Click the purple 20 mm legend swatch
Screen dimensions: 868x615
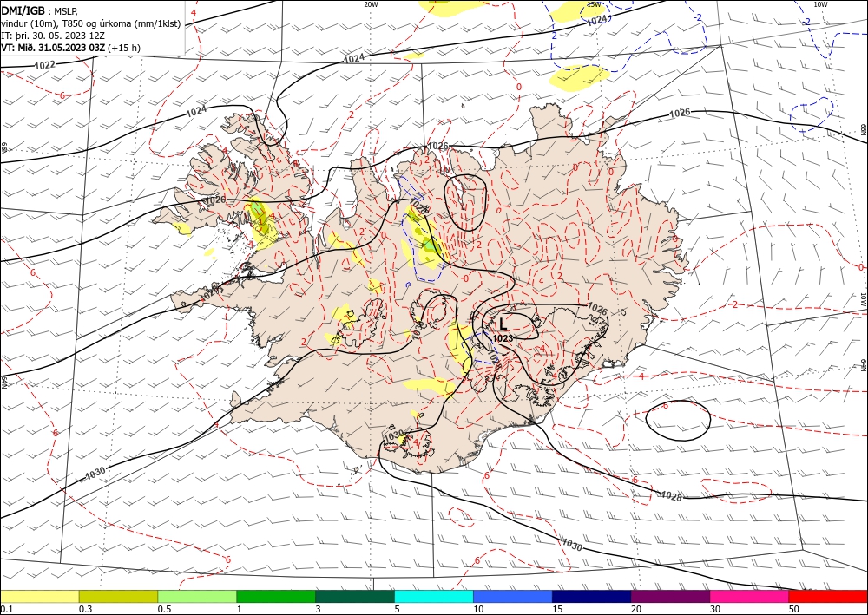(x=670, y=596)
